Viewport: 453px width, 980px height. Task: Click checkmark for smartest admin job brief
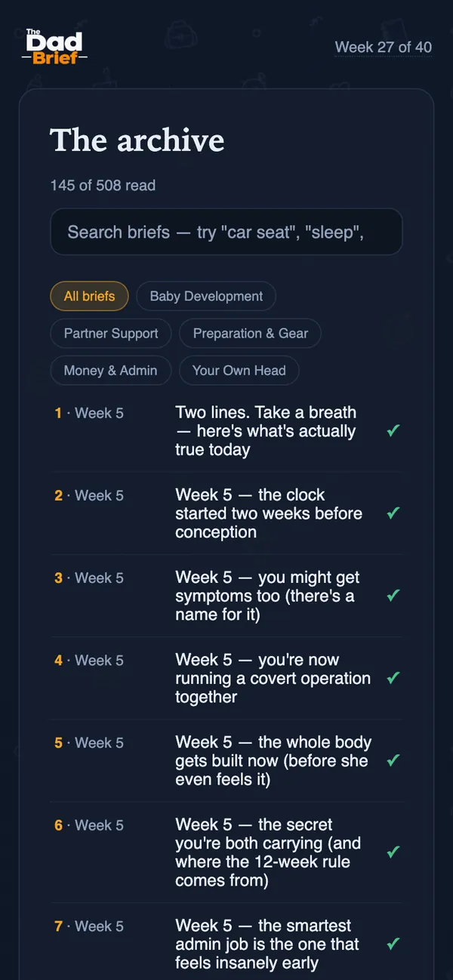(393, 944)
